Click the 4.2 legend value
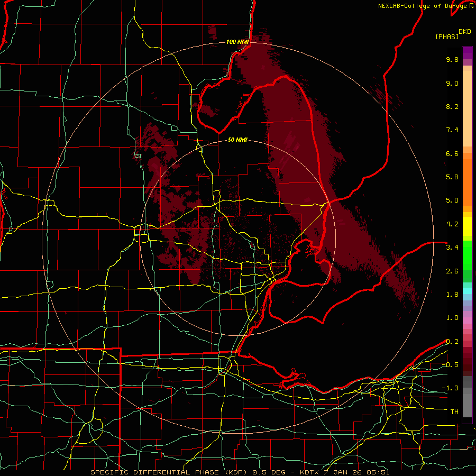 coord(452,224)
